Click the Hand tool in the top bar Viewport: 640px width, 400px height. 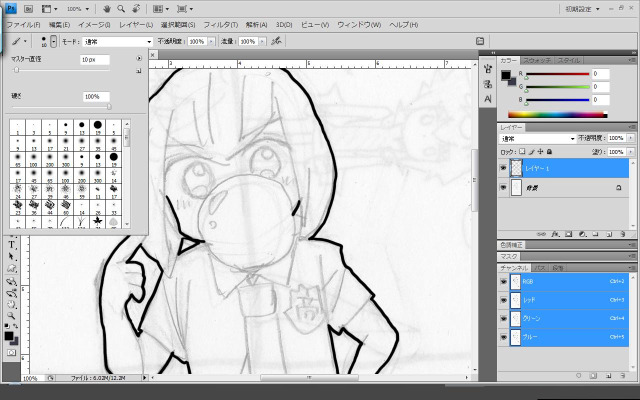coord(106,8)
